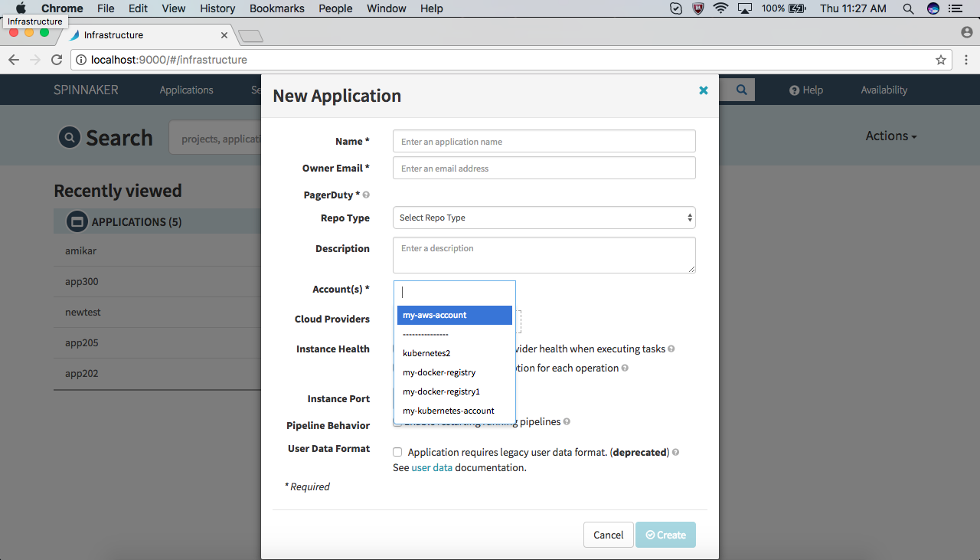Click the Applications section window icon
The image size is (980, 560).
pyautogui.click(x=77, y=221)
